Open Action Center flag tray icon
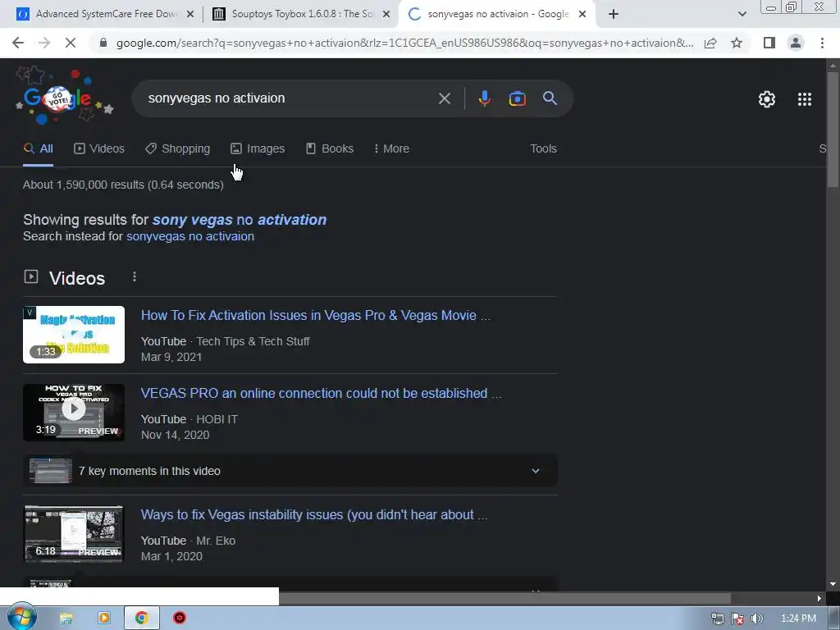This screenshot has width=840, height=630. pos(737,619)
